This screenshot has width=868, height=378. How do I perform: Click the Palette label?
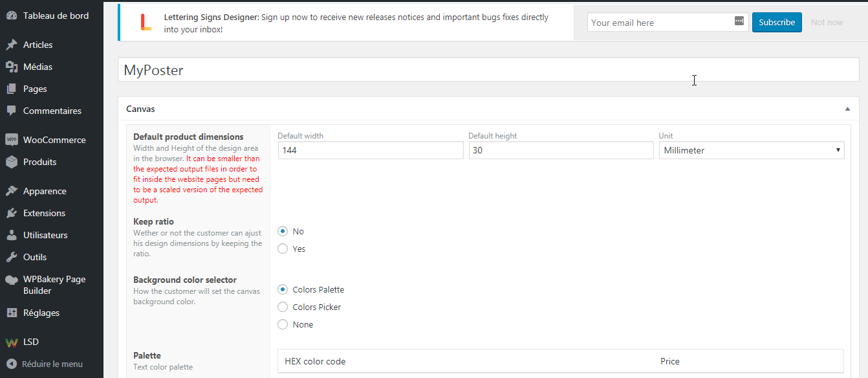tap(147, 355)
